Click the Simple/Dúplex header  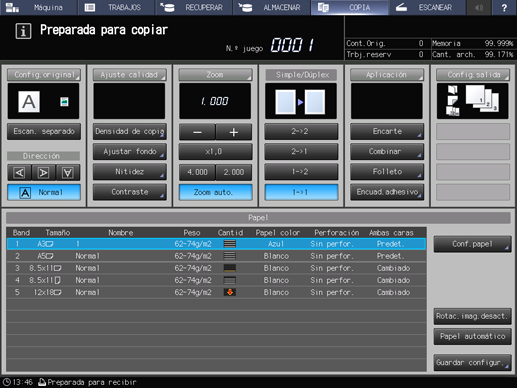tap(301, 75)
